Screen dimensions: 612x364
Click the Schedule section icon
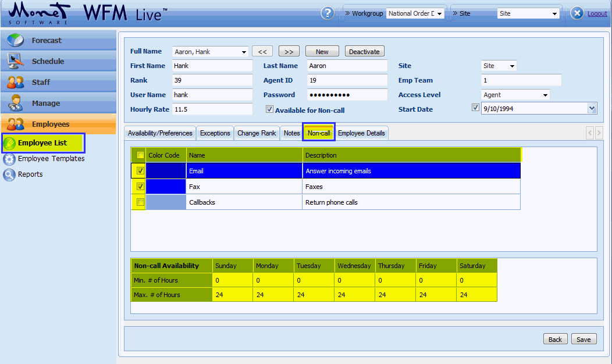16,61
